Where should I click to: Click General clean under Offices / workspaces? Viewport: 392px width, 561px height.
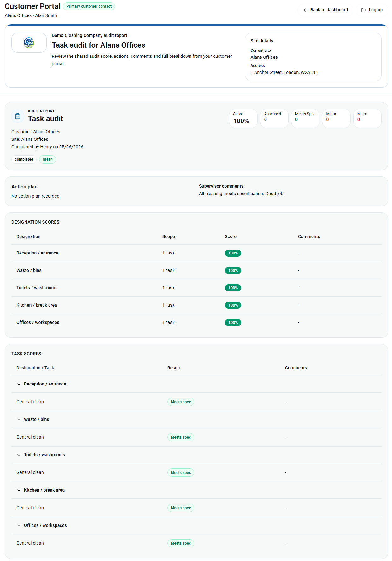click(30, 543)
